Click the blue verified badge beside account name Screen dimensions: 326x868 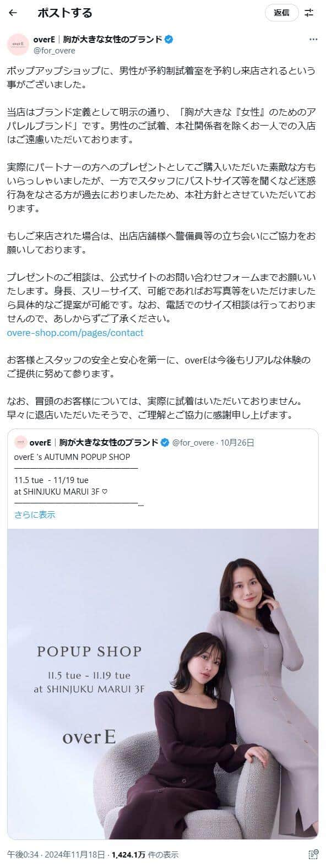point(169,40)
